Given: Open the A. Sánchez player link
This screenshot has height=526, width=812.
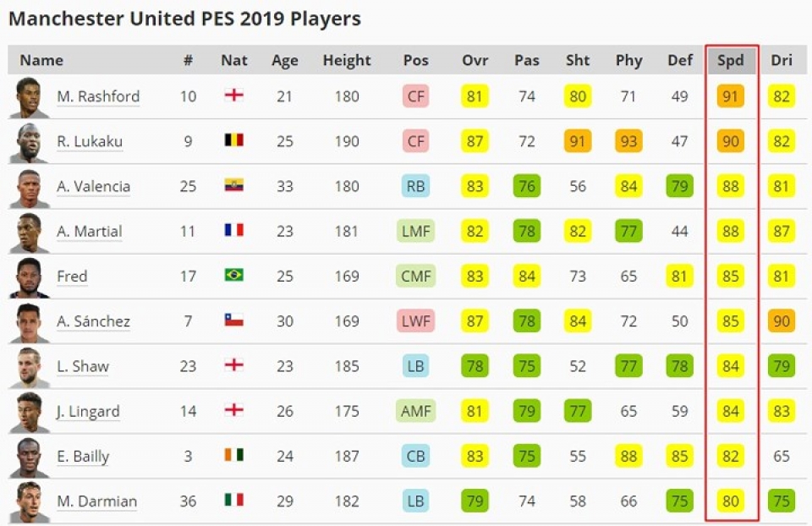Looking at the screenshot, I should [x=93, y=321].
